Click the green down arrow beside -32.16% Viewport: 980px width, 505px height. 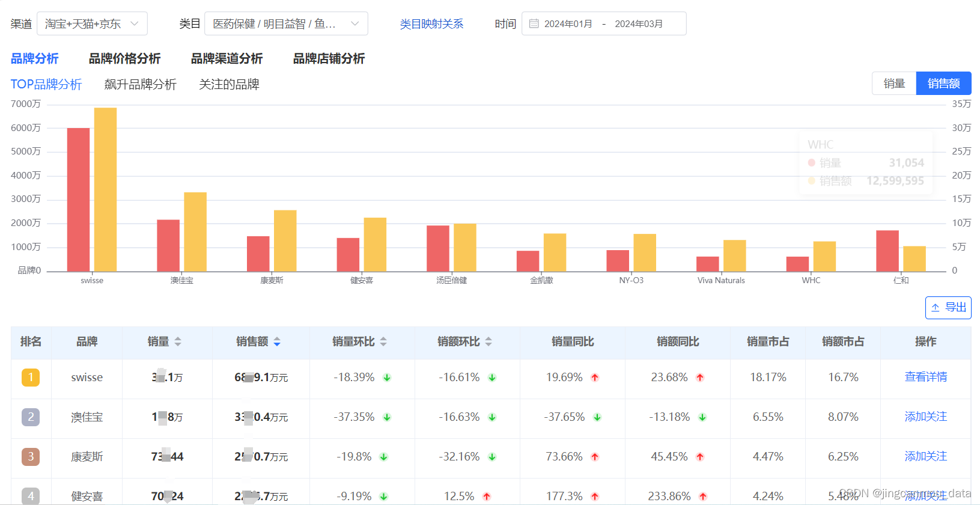492,457
